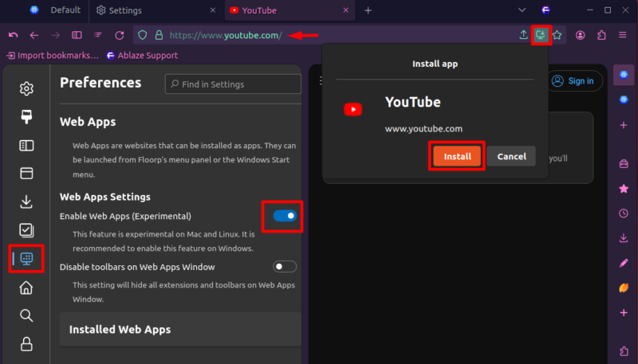Open the pencil notes icon in right sidebar

[x=624, y=263]
